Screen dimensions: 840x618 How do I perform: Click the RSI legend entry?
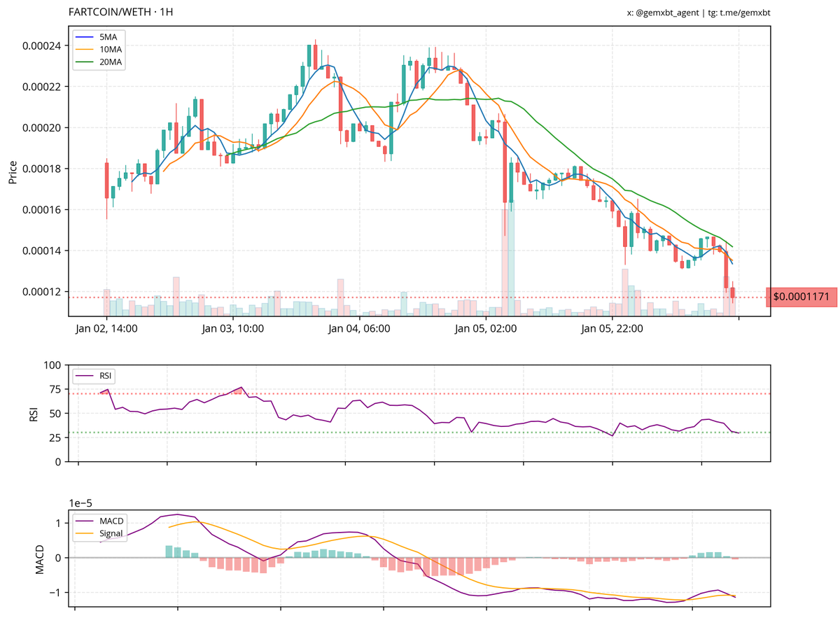click(95, 376)
